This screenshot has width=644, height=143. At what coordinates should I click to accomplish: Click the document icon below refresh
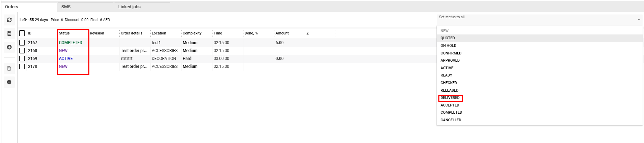(9, 33)
